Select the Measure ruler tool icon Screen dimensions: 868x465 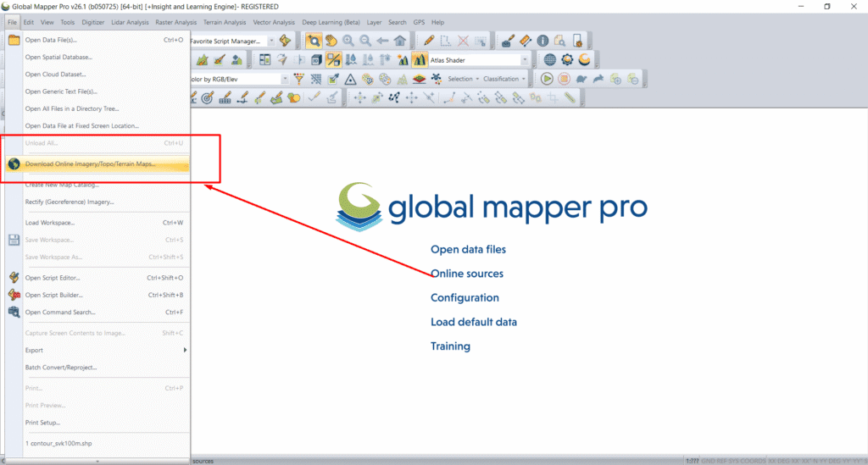point(526,41)
